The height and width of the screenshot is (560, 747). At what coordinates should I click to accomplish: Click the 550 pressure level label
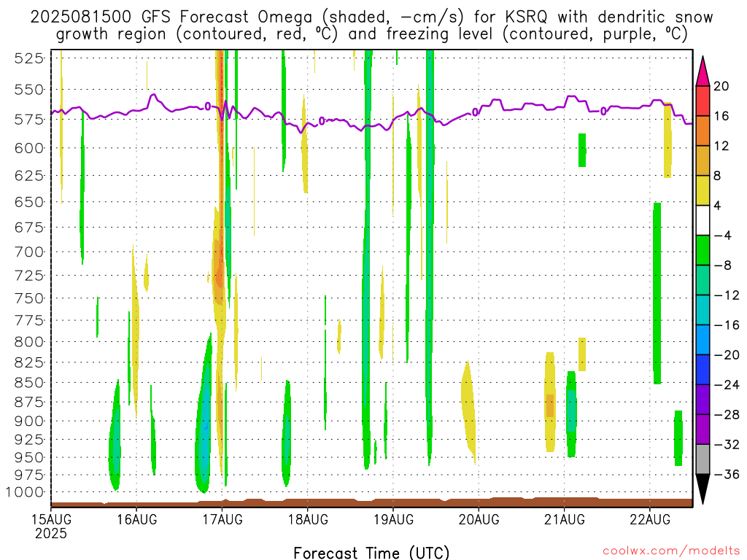[x=29, y=90]
